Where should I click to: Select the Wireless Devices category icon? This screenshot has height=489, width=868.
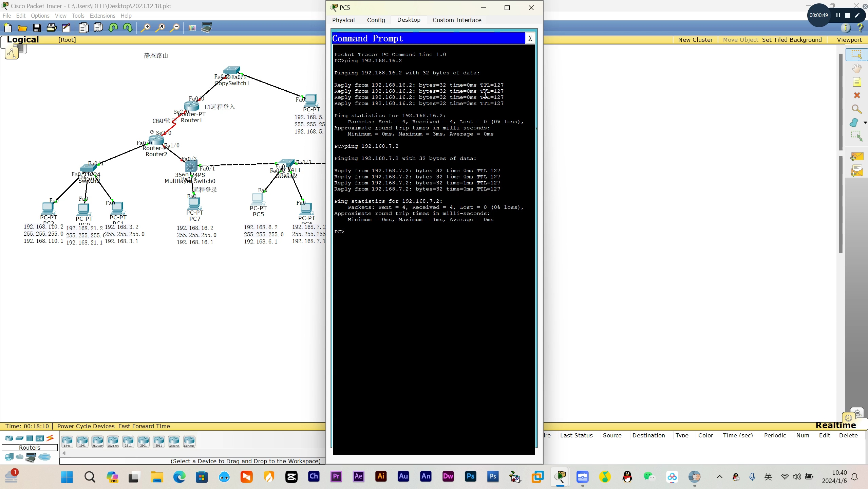(40, 438)
